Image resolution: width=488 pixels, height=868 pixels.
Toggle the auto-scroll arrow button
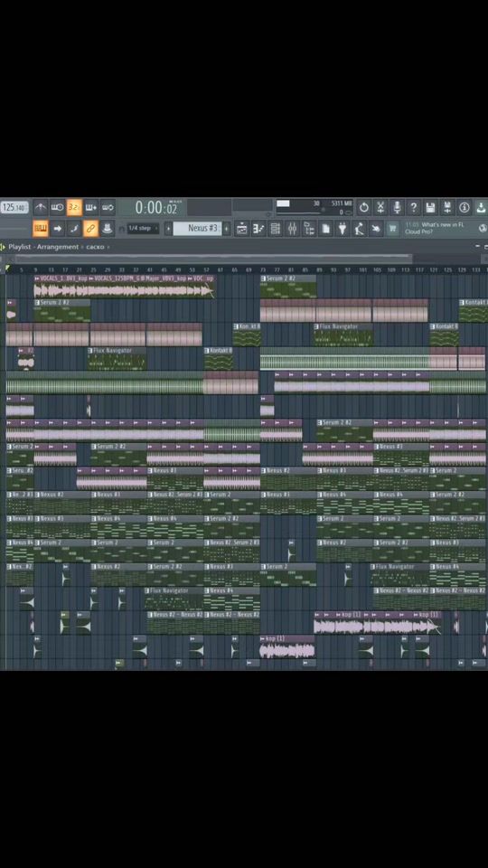[57, 228]
